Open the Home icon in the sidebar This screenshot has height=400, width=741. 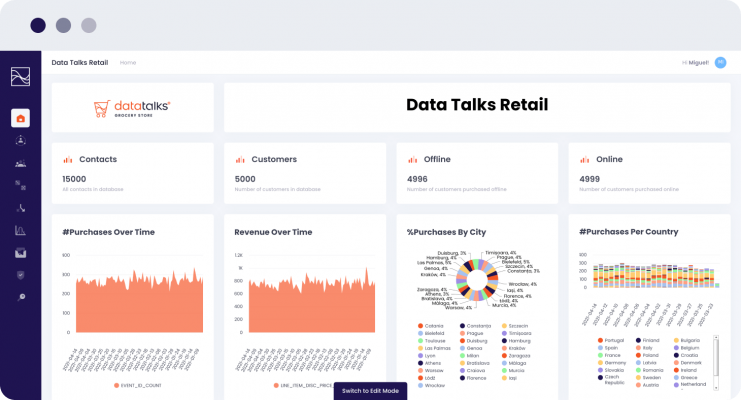20,118
